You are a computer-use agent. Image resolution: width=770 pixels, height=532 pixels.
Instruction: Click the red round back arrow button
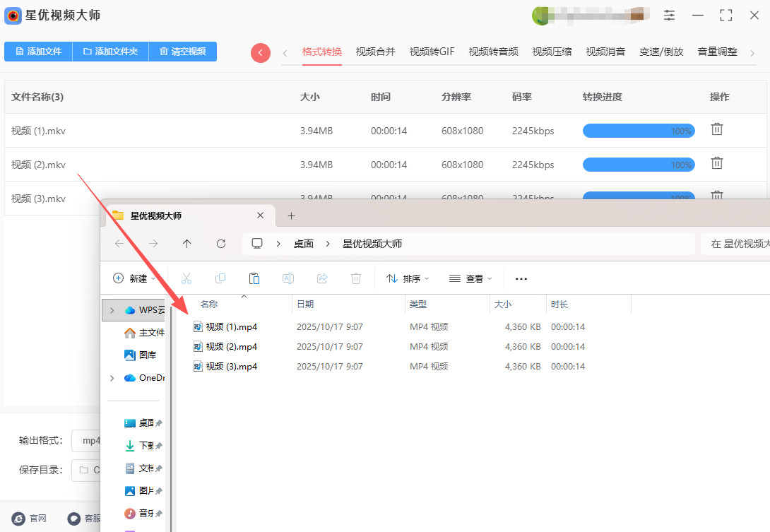[x=260, y=52]
